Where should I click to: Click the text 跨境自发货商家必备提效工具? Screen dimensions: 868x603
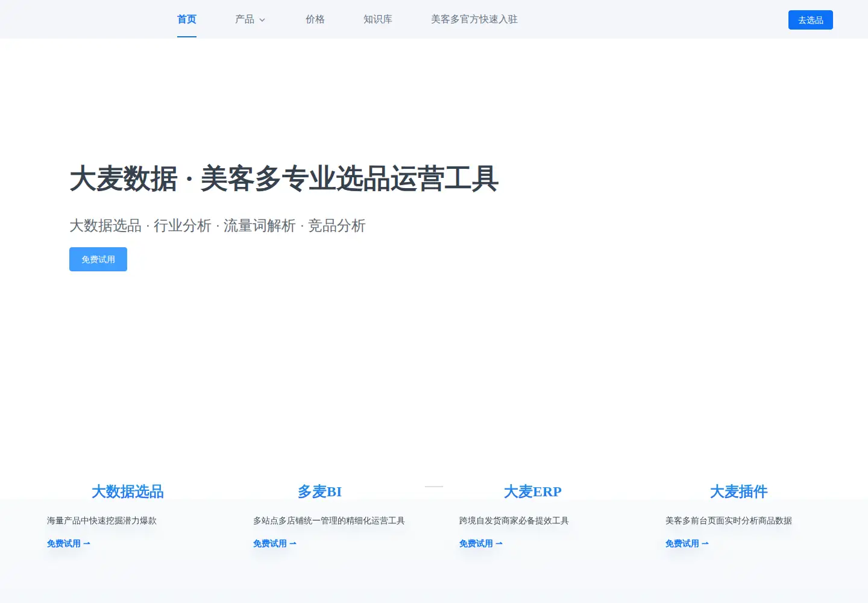pyautogui.click(x=514, y=520)
